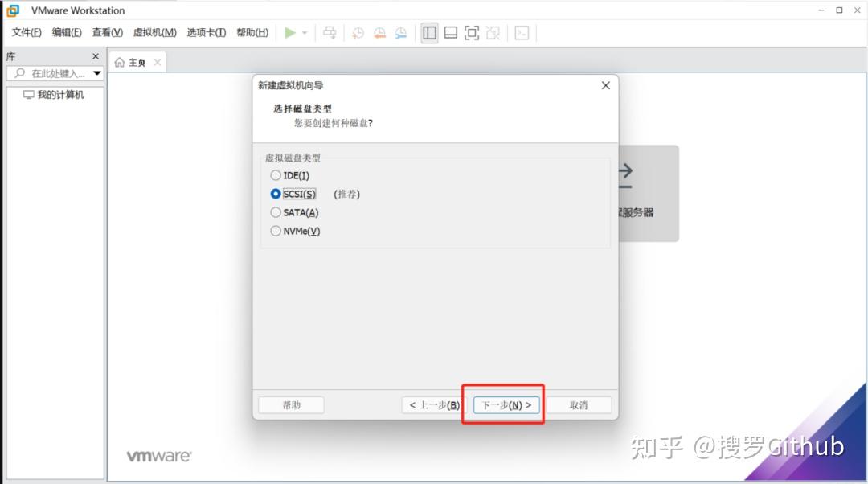Click the 帮助 button in the wizard
868x484 pixels.
[x=291, y=405]
